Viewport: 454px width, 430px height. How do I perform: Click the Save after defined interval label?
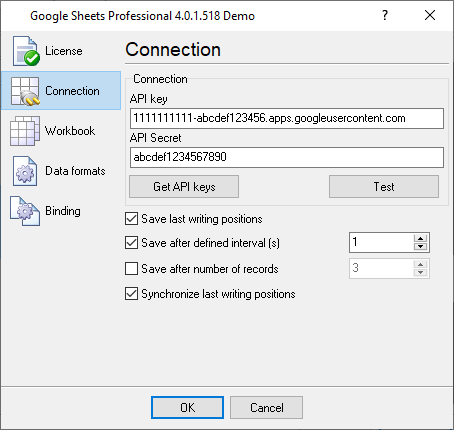[x=210, y=243]
